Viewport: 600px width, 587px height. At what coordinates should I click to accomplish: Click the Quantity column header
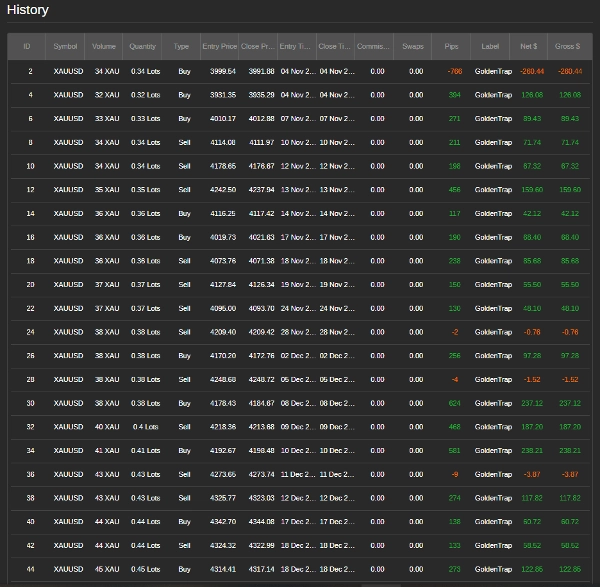coord(143,46)
